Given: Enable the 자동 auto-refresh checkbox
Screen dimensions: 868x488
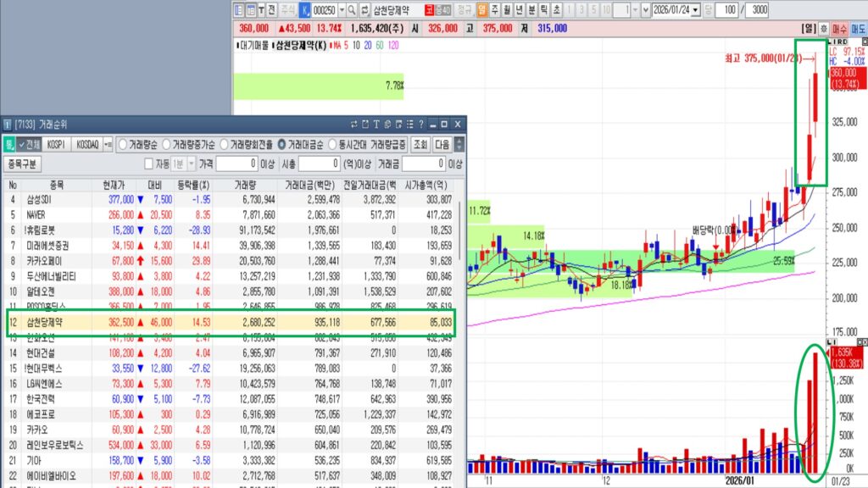Looking at the screenshot, I should coord(149,164).
